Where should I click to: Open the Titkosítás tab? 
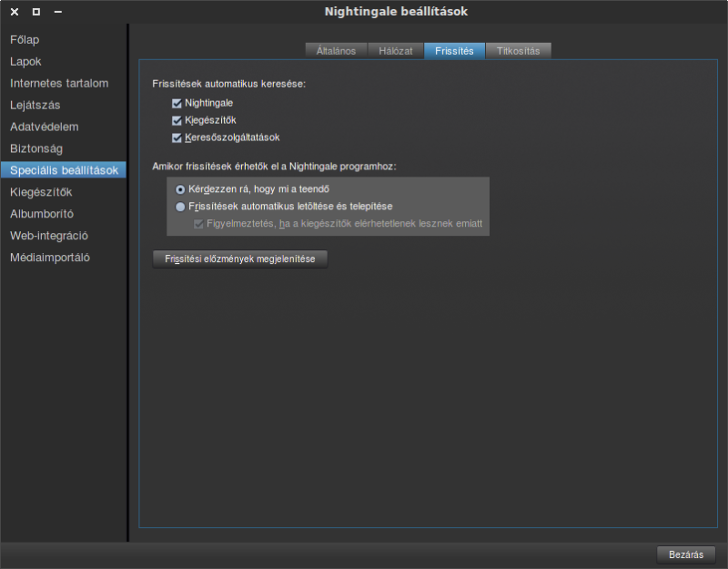518,51
